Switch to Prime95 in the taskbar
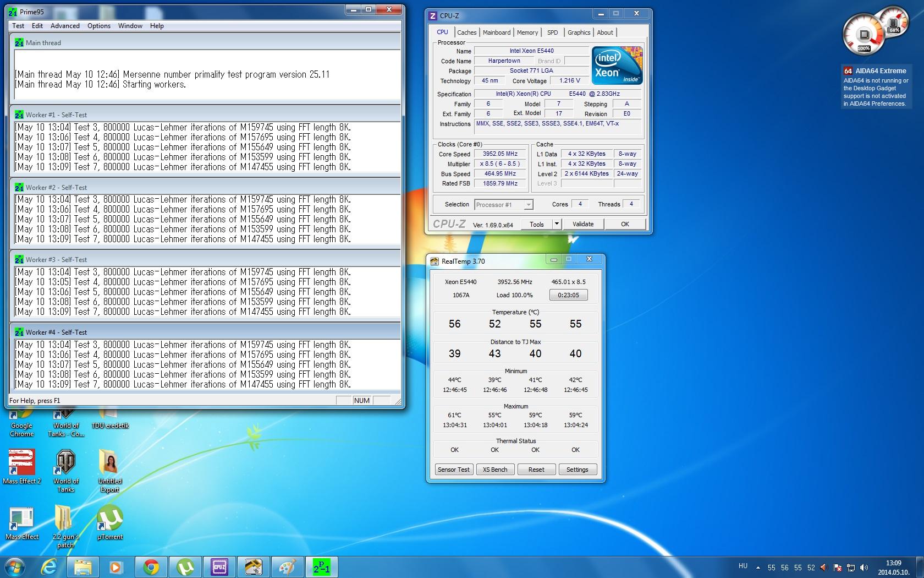The image size is (924, 578). (x=322, y=567)
